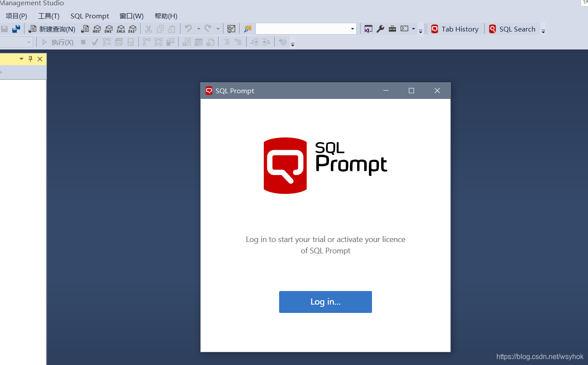Click the save icon in the standard toolbar

coord(4,28)
